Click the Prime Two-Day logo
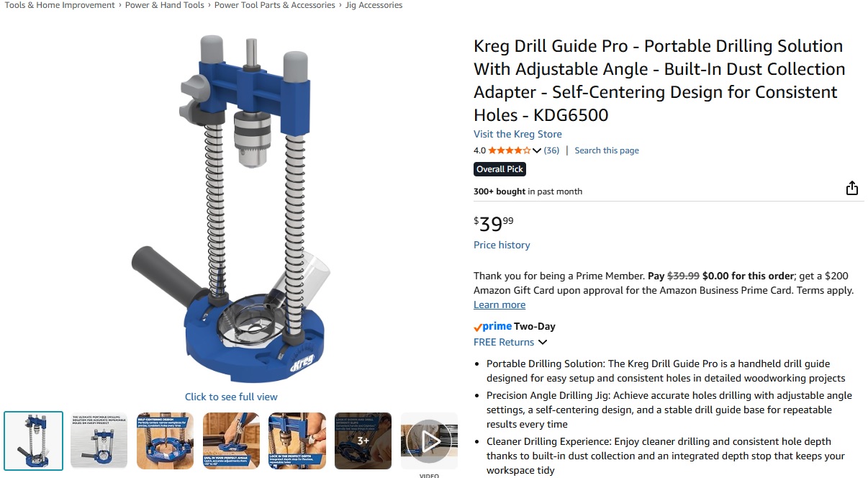This screenshot has height=478, width=868. 515,326
